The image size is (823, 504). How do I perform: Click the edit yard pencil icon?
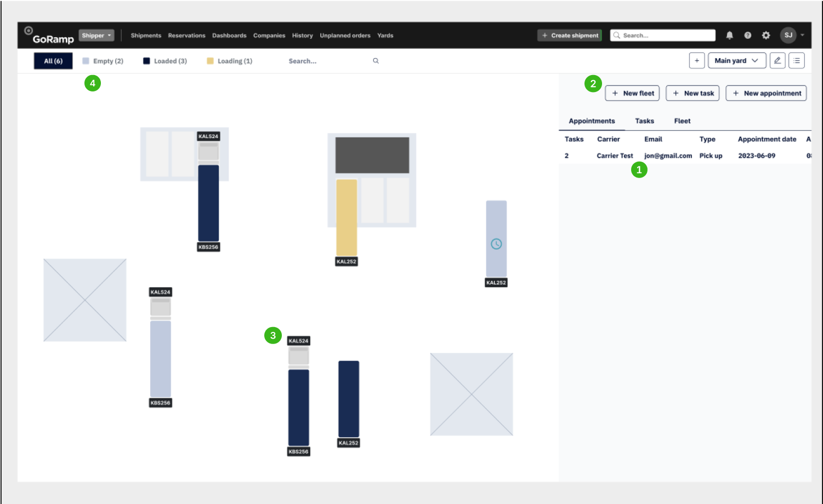[777, 61]
